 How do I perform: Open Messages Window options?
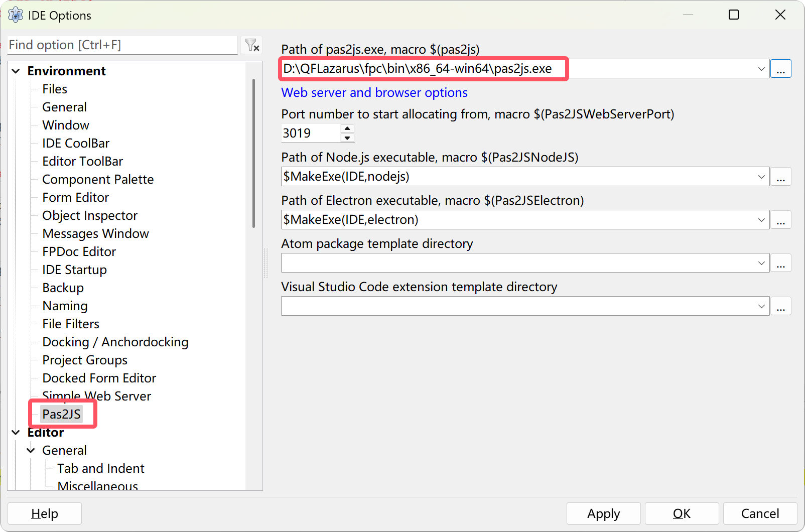click(96, 234)
